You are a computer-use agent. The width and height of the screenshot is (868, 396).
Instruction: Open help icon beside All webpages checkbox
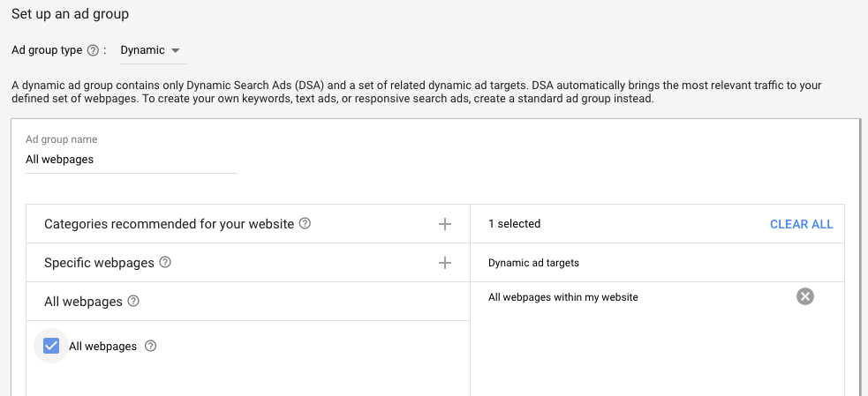click(x=151, y=347)
